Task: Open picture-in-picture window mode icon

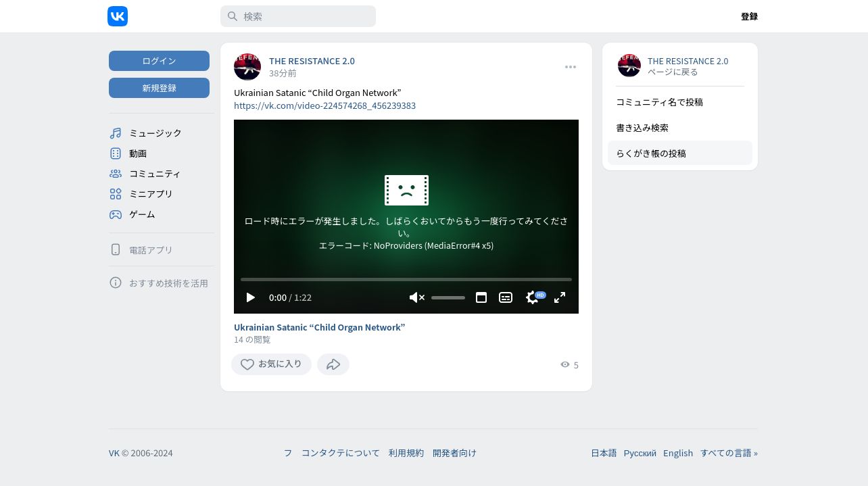Action: (481, 297)
